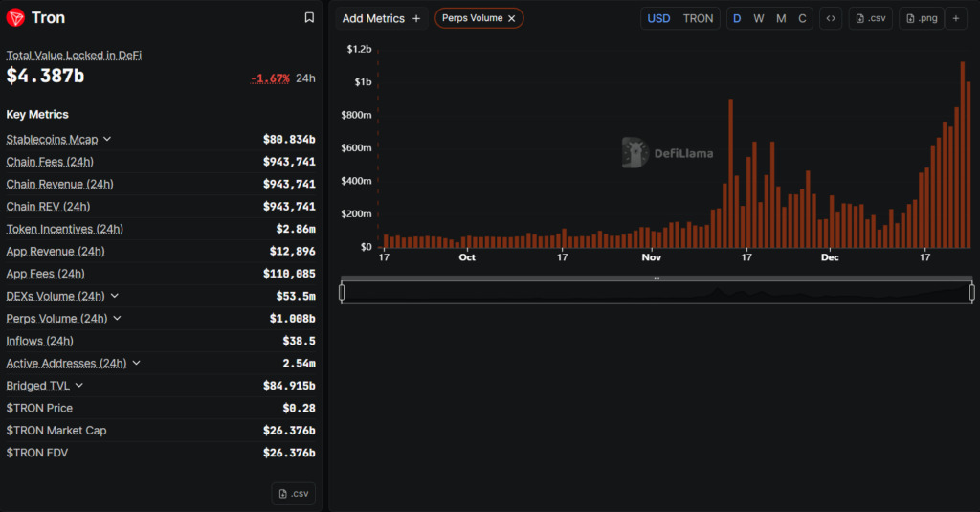
Task: Expand the Perps Volume (24h) details
Action: click(x=117, y=318)
